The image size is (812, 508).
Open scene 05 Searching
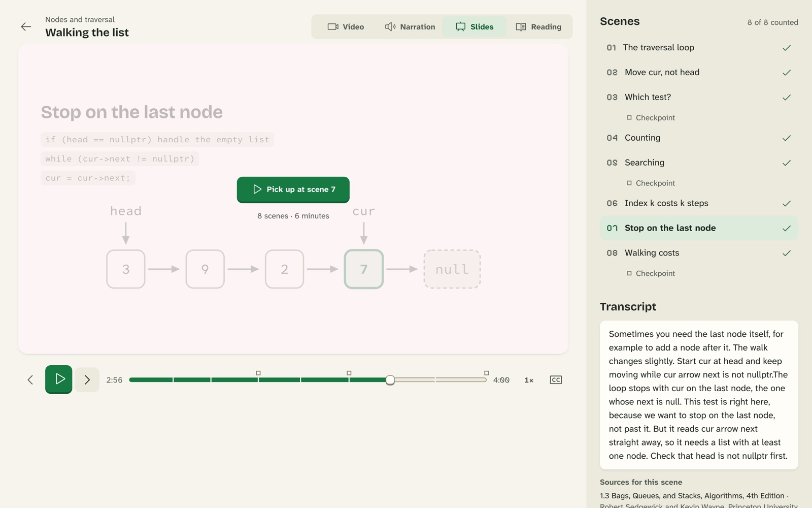click(x=699, y=163)
